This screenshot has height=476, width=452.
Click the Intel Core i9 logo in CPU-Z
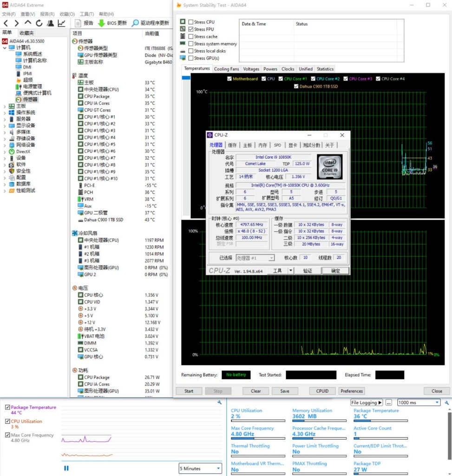point(329,167)
